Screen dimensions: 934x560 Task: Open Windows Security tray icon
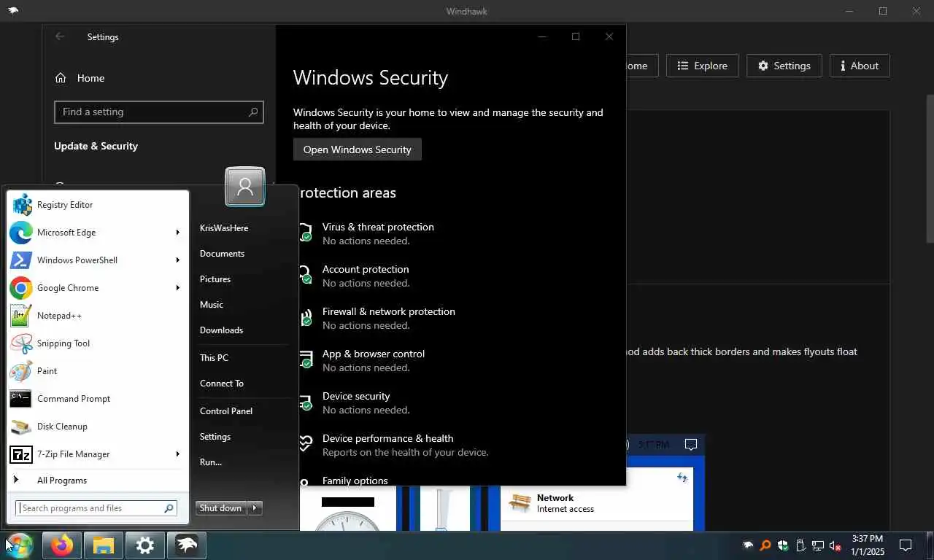783,545
